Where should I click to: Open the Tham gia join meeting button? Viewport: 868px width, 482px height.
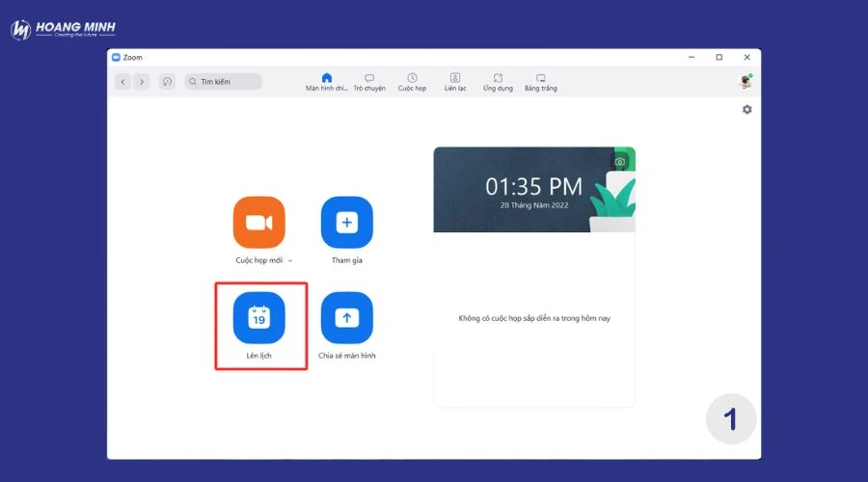(346, 222)
